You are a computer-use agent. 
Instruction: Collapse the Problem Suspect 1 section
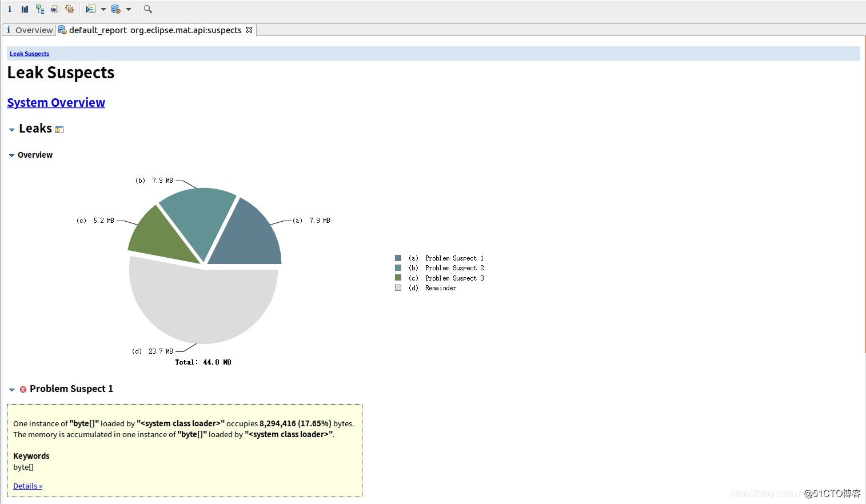(x=11, y=390)
